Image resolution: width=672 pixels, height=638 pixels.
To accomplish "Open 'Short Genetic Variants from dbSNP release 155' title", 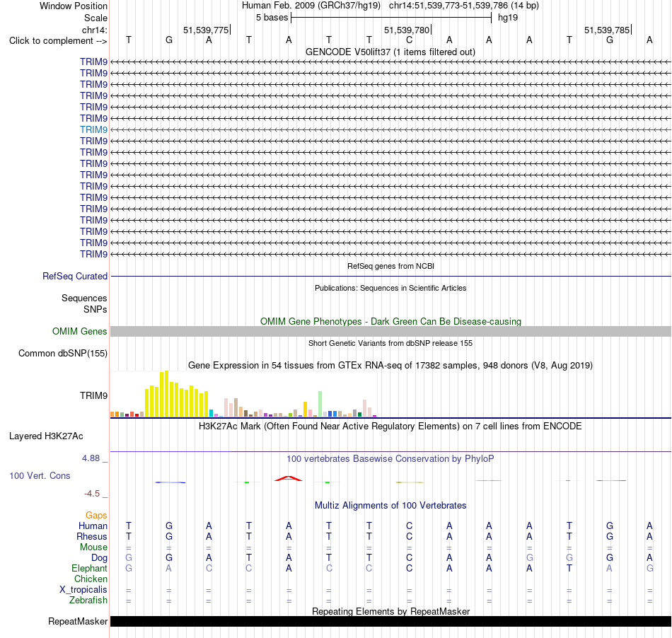I will [390, 343].
